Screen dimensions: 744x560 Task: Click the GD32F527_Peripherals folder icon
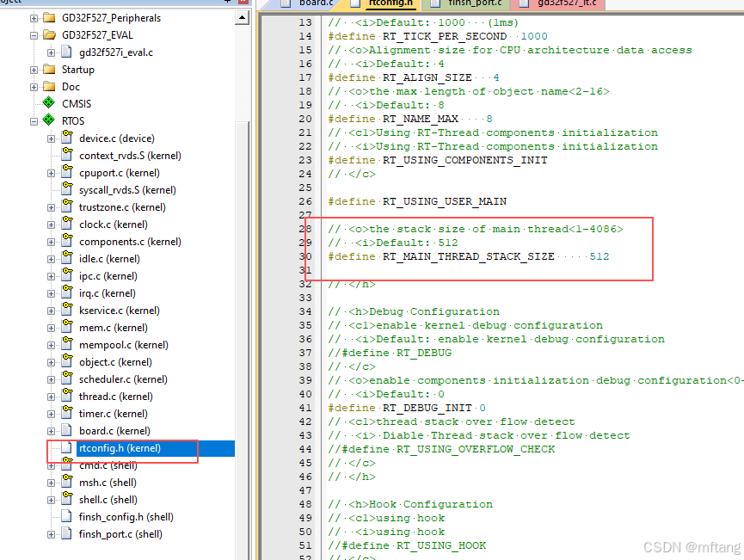tap(49, 17)
